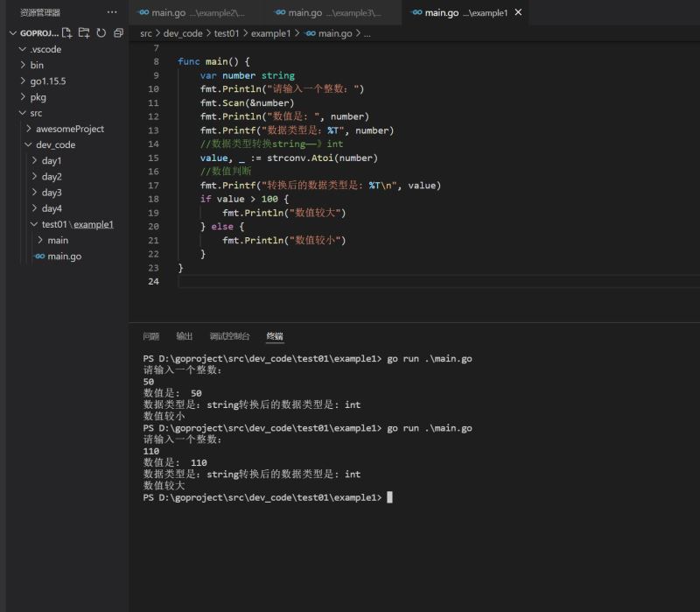700x612 pixels.
Task: Click the strconv.Atoi(number) call
Action: (322, 158)
